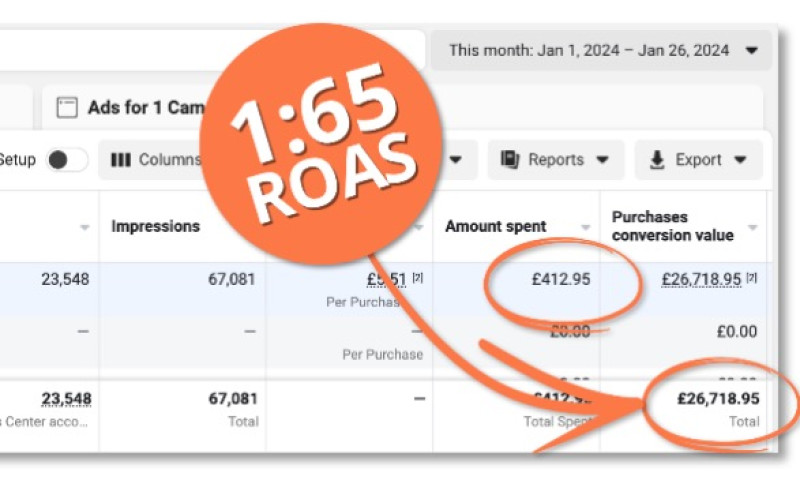Sort by the Impressions column header
Image resolution: width=800 pixels, height=480 pixels.
[x=155, y=227]
